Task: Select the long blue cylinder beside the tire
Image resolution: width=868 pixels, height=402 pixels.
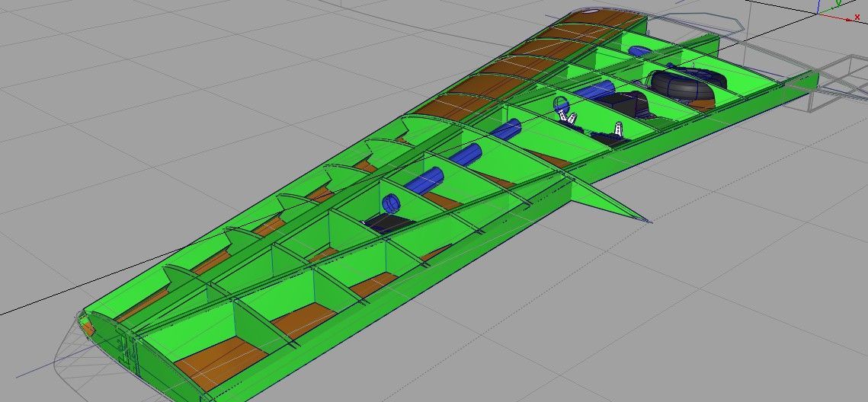Action: point(594,90)
